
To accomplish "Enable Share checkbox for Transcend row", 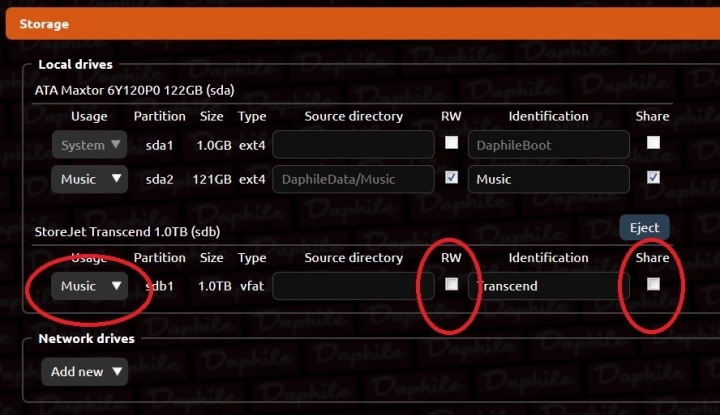I will [x=653, y=284].
